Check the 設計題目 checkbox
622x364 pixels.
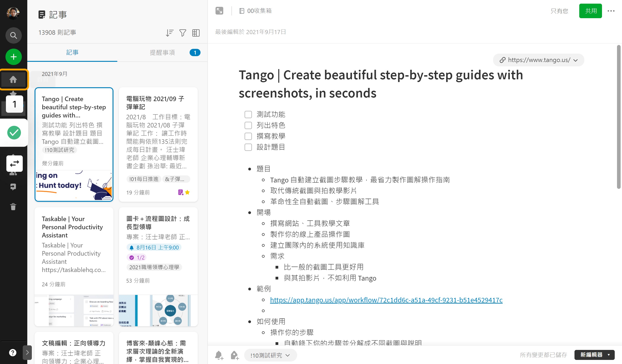pos(248,147)
